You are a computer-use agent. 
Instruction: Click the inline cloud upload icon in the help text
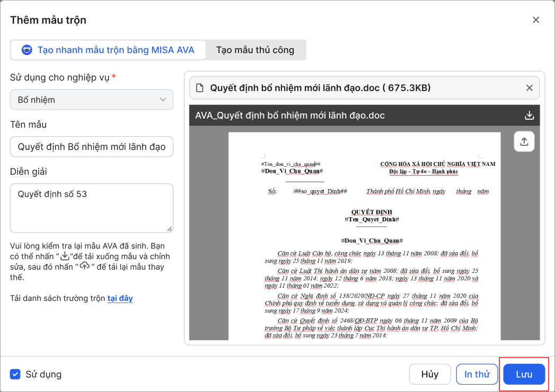tap(84, 267)
